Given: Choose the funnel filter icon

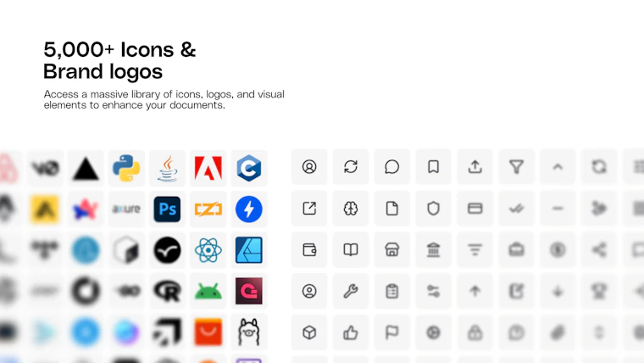Looking at the screenshot, I should 516,167.
